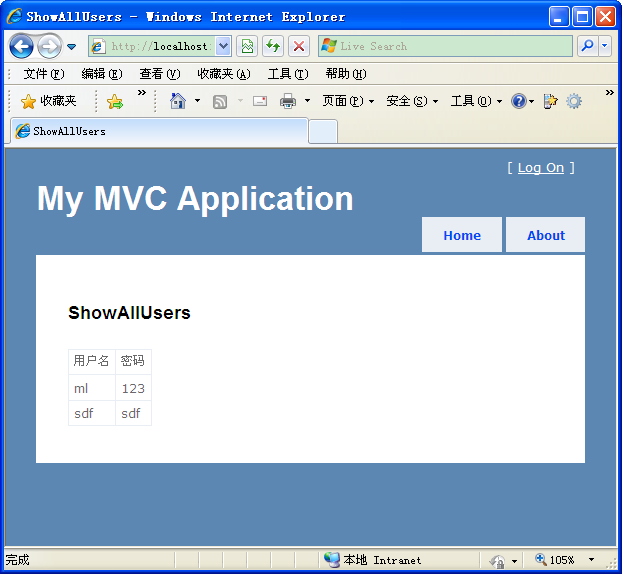Click the 123 password cell
This screenshot has width=622, height=574.
pos(133,388)
